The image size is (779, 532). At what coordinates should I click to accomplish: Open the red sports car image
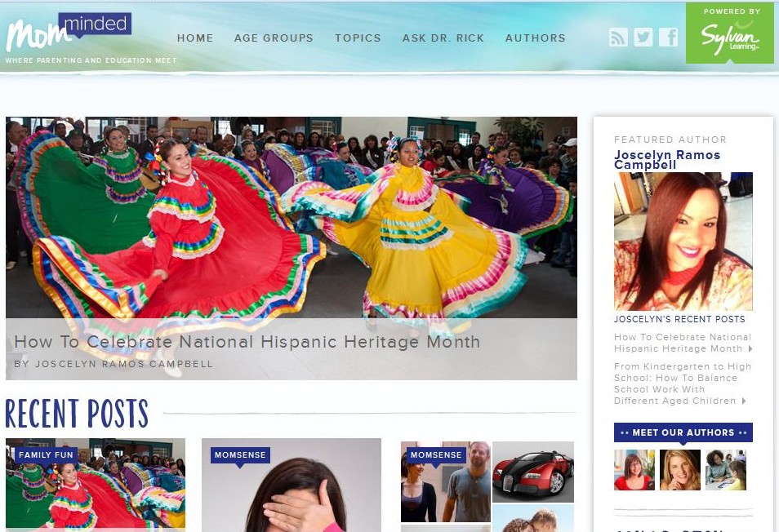pyautogui.click(x=533, y=472)
